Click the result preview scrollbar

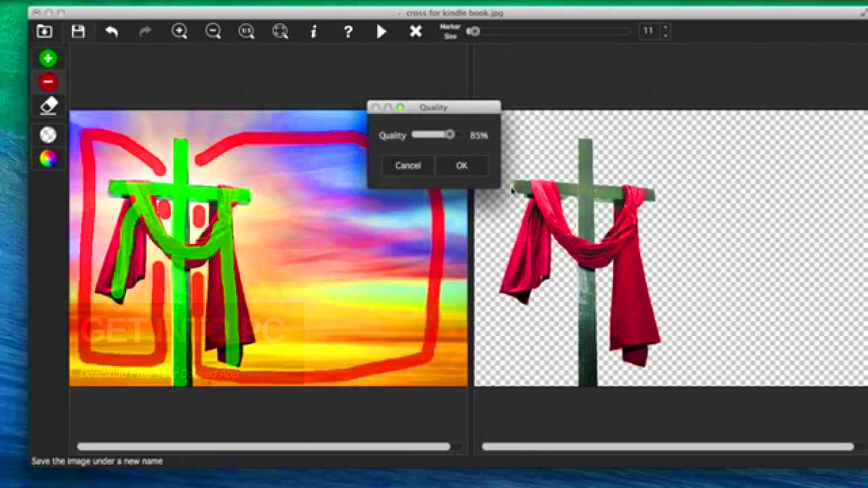[x=668, y=447]
